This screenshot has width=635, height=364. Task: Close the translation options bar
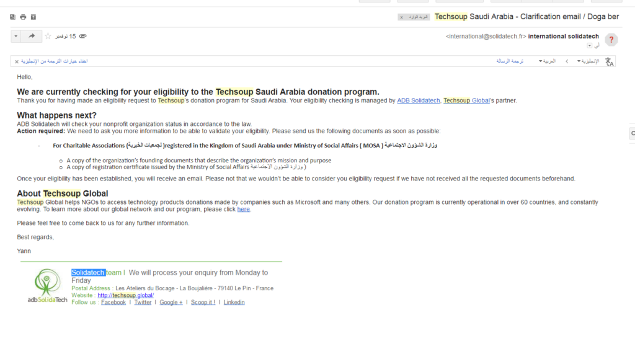(x=17, y=61)
